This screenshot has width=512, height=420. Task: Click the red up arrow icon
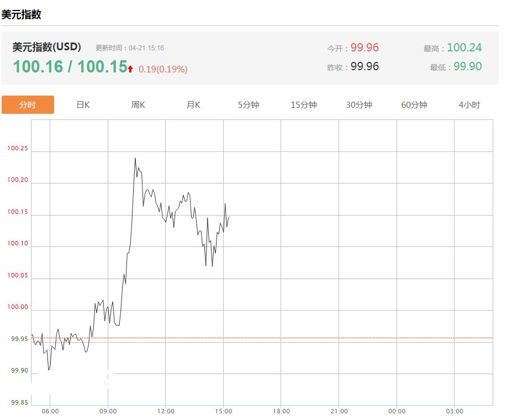(130, 69)
